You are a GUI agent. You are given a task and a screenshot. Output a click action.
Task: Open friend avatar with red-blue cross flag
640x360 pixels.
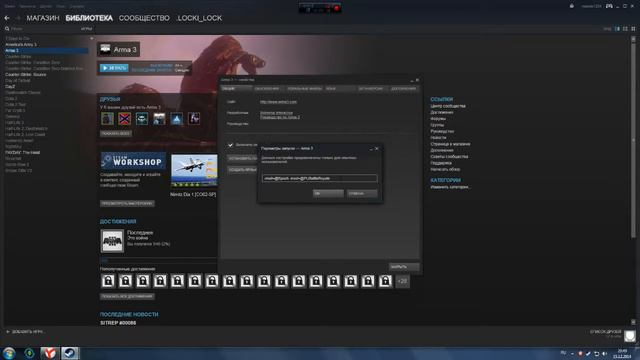tap(124, 119)
